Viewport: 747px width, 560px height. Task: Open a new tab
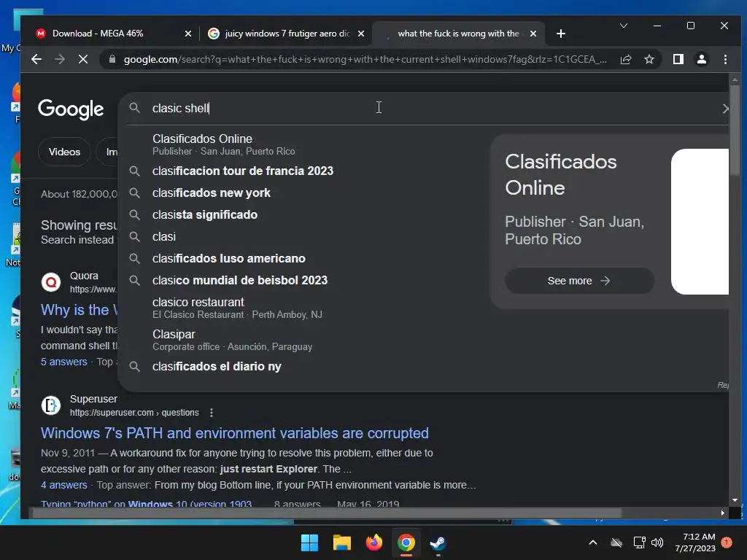(x=561, y=34)
